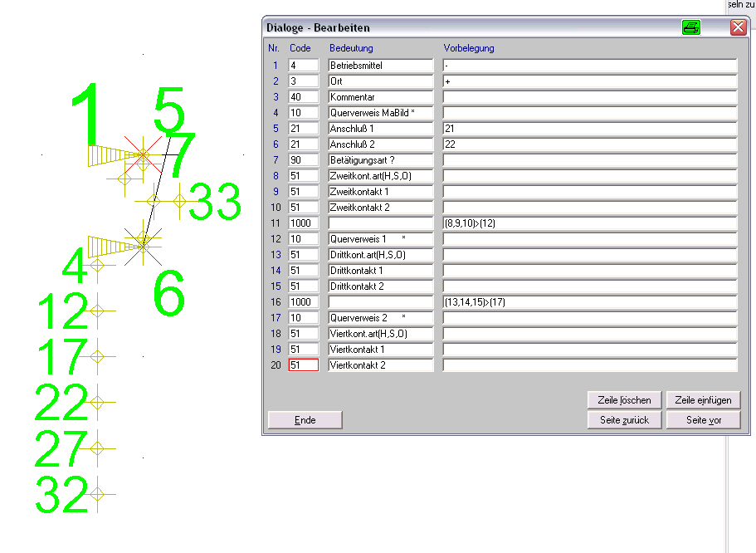Click the green number 22 in drawing
The image size is (756, 553).
pos(61,402)
